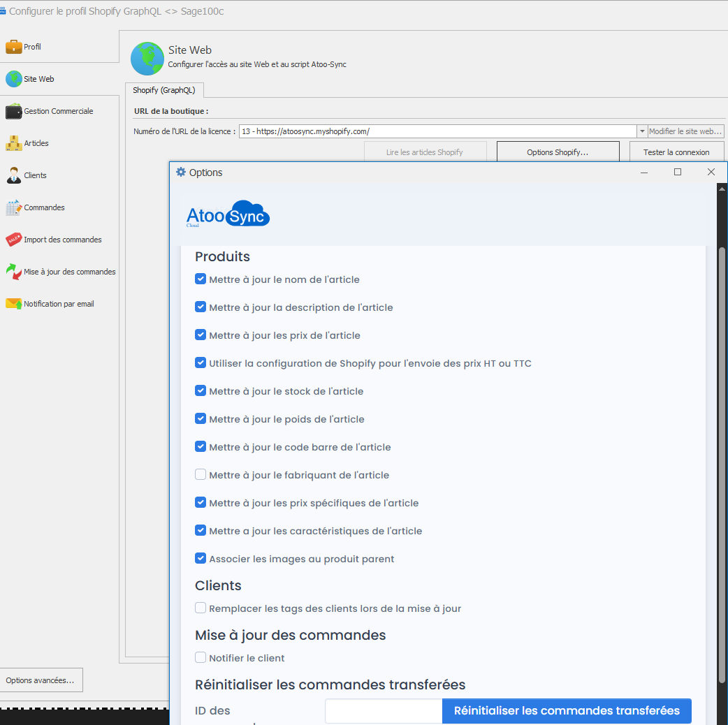
Task: Close the Options window
Action: click(x=711, y=173)
